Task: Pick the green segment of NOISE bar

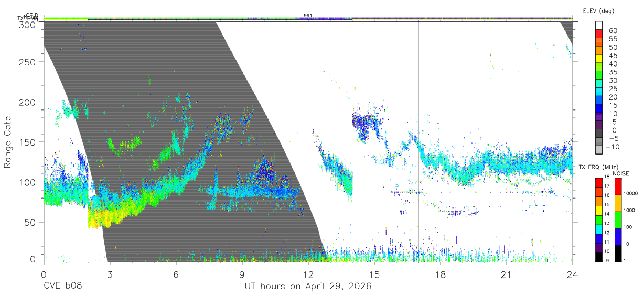Action: pyautogui.click(x=618, y=220)
